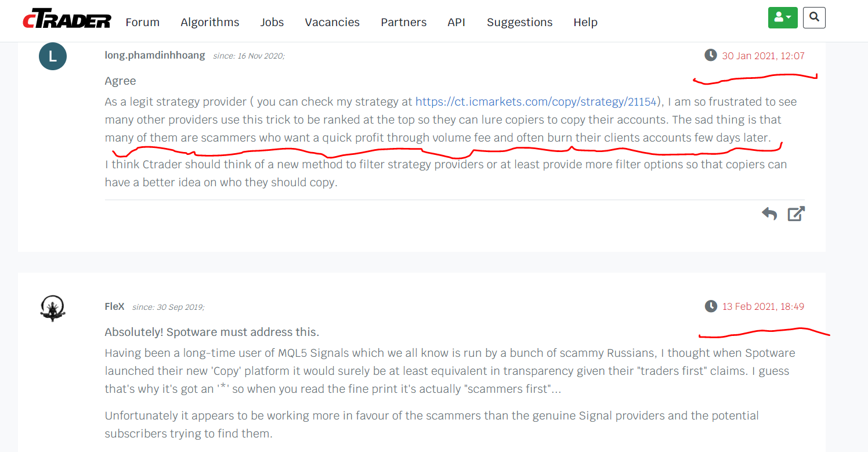Image resolution: width=868 pixels, height=452 pixels.
Task: Open the long.phamdinhhoang username link
Action: click(x=155, y=55)
